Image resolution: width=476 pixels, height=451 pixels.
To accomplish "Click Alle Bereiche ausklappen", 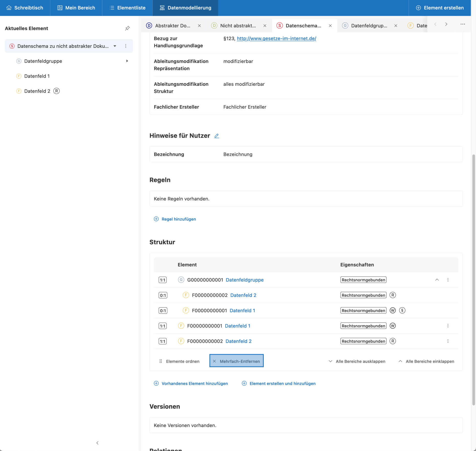I will pos(357,361).
